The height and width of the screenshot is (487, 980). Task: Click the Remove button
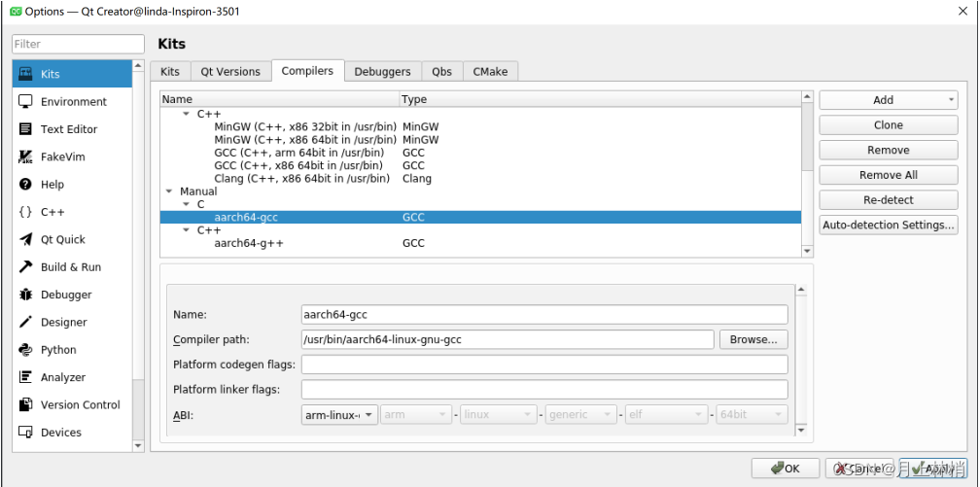tap(889, 150)
